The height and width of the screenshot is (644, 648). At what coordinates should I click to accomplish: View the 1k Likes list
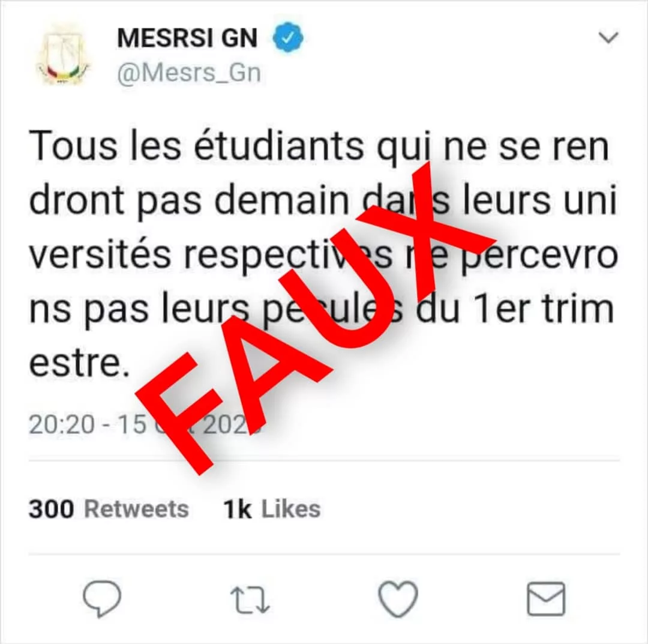pos(272,509)
